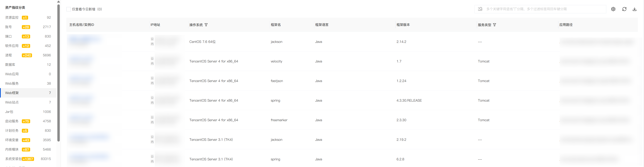644x167 pixels.
Task: Refresh the asset list
Action: tap(624, 9)
